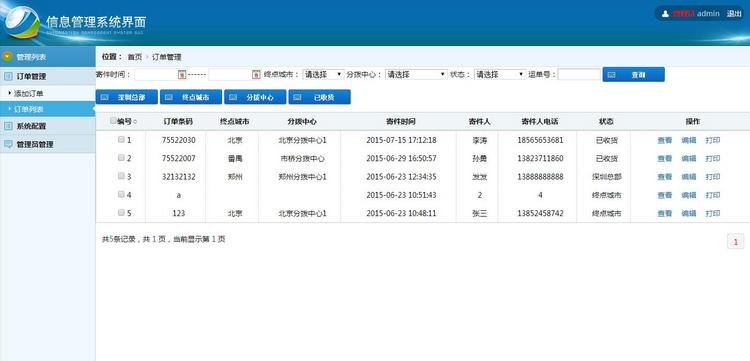Select the 订单列表 sidebar item
750x361 pixels.
[x=48, y=109]
